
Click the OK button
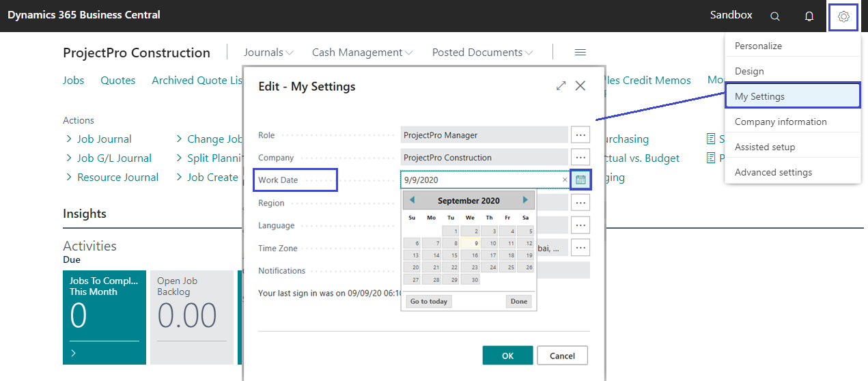(507, 356)
